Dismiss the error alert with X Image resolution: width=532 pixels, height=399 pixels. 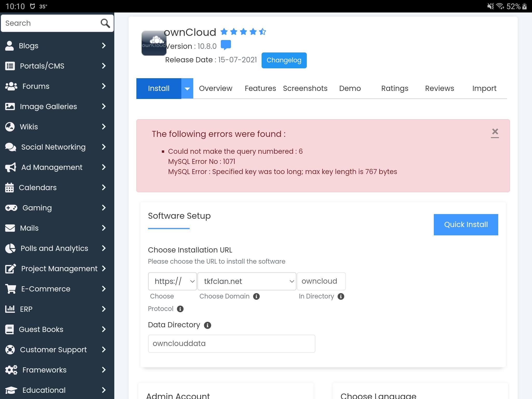pyautogui.click(x=495, y=132)
